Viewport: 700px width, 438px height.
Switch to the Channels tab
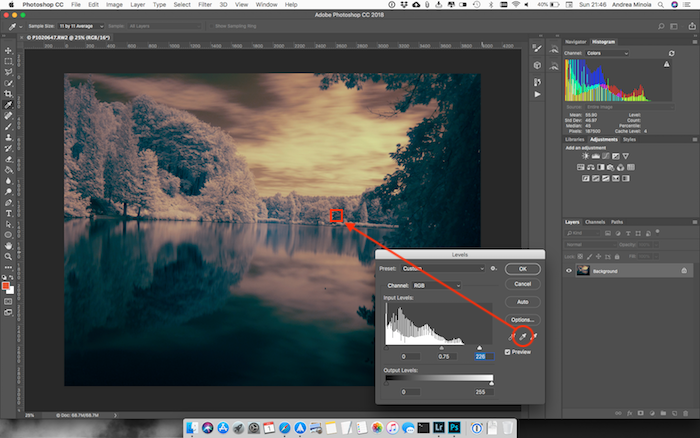point(595,222)
